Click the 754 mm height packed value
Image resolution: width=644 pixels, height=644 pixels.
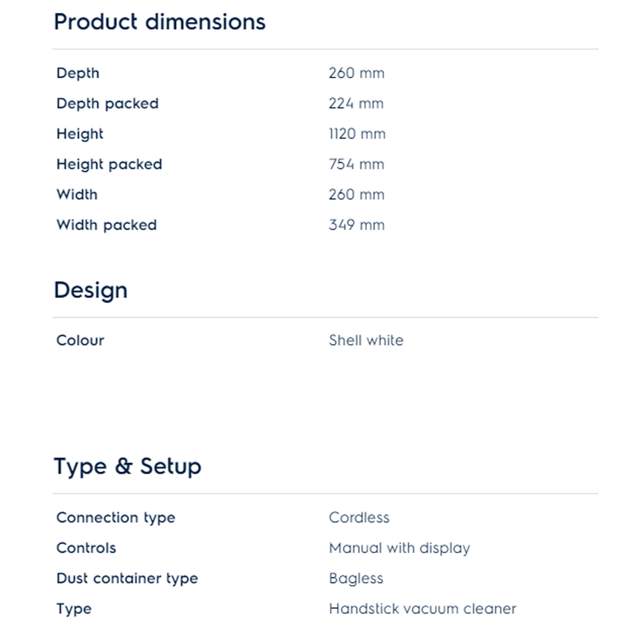(356, 164)
